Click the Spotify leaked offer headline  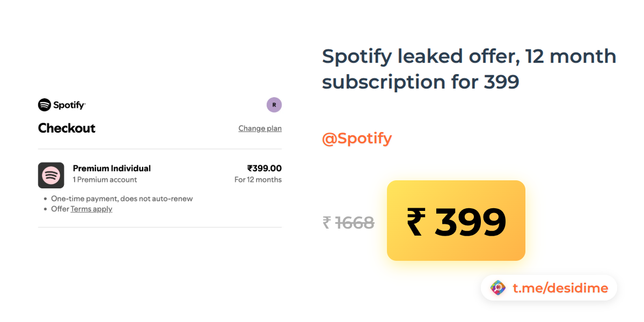click(469, 69)
